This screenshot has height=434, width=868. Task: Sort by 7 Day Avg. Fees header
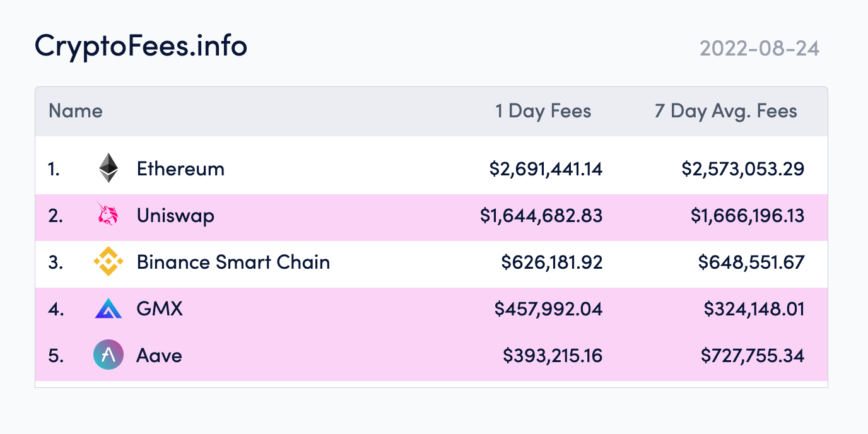click(726, 111)
